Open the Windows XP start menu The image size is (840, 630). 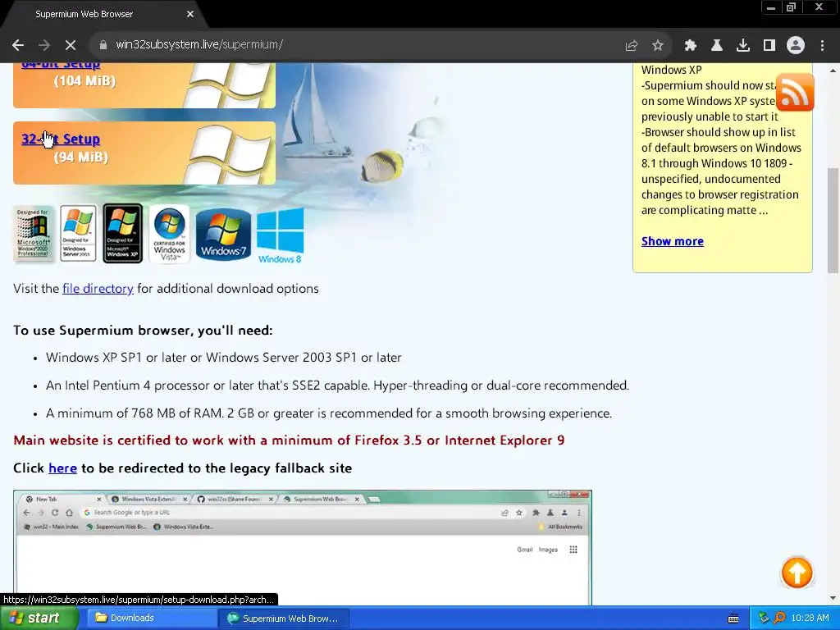(x=39, y=619)
